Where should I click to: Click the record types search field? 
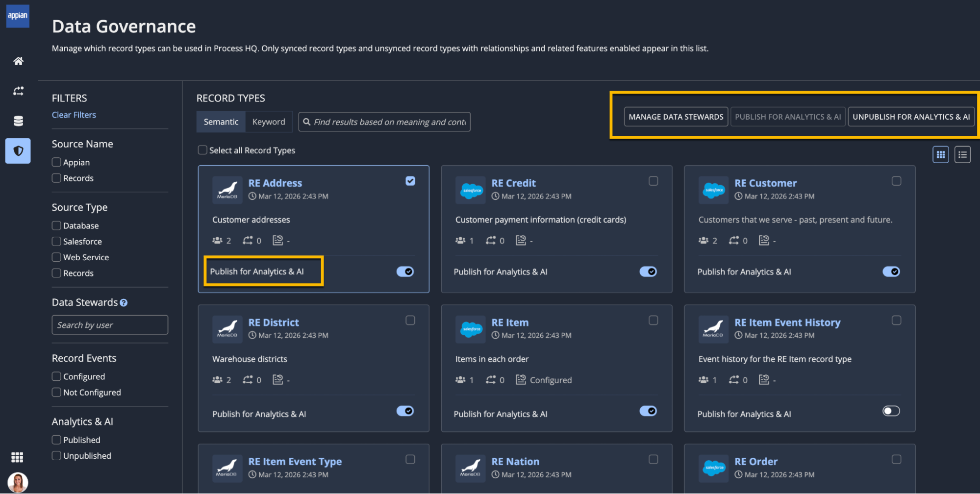pos(384,122)
